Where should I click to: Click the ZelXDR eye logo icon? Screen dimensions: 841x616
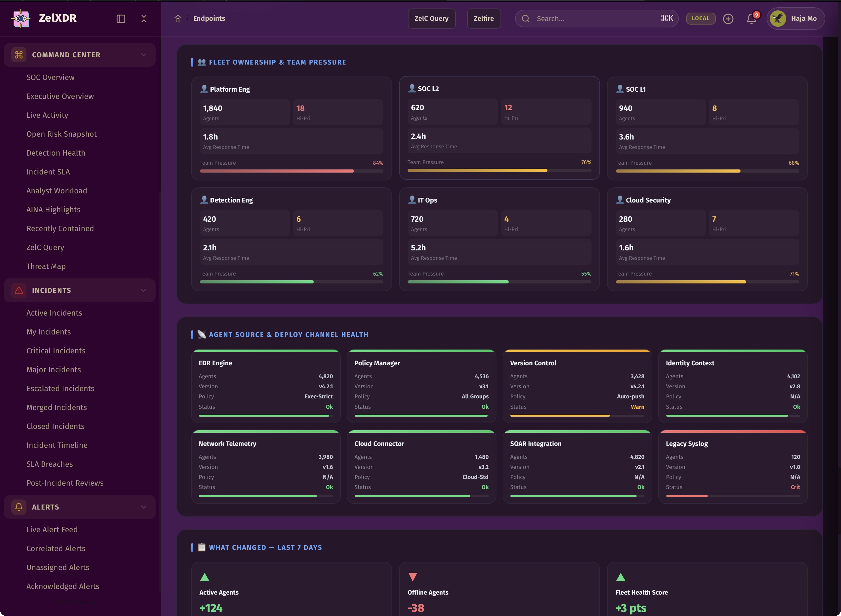coord(21,18)
